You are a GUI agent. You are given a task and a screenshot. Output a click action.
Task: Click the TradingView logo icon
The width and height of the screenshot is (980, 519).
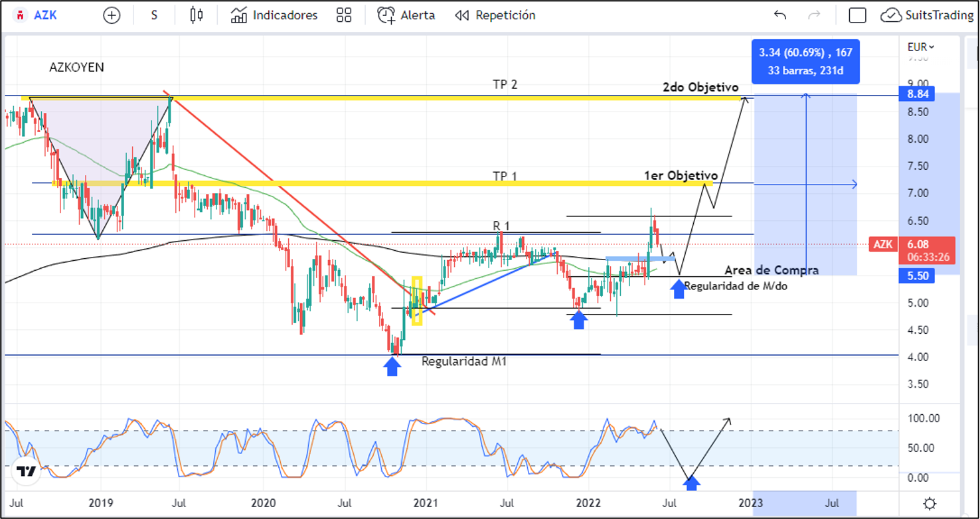(x=27, y=471)
